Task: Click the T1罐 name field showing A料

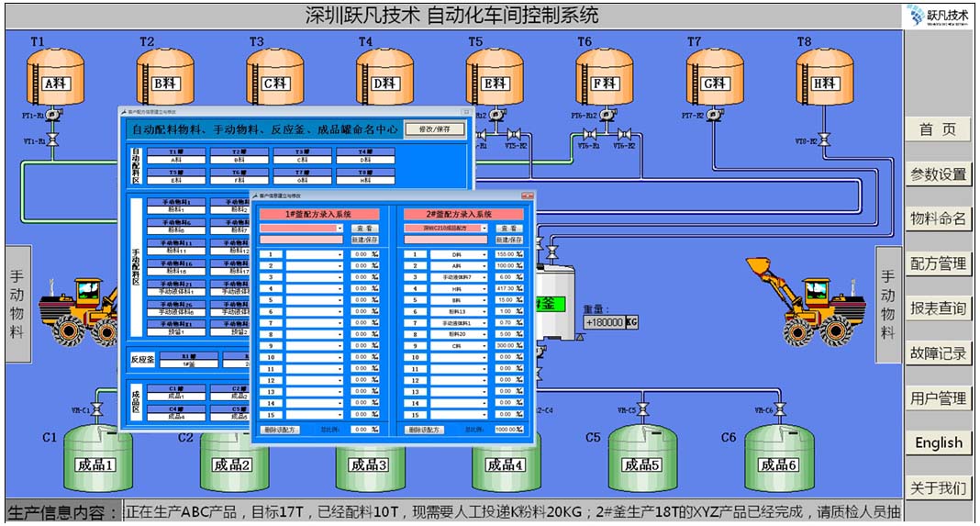Action: pos(176,160)
